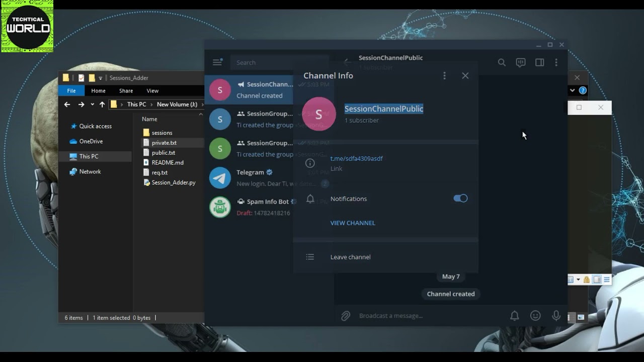Viewport: 644px width, 362px height.
Task: Click the Name column header
Action: (x=149, y=119)
